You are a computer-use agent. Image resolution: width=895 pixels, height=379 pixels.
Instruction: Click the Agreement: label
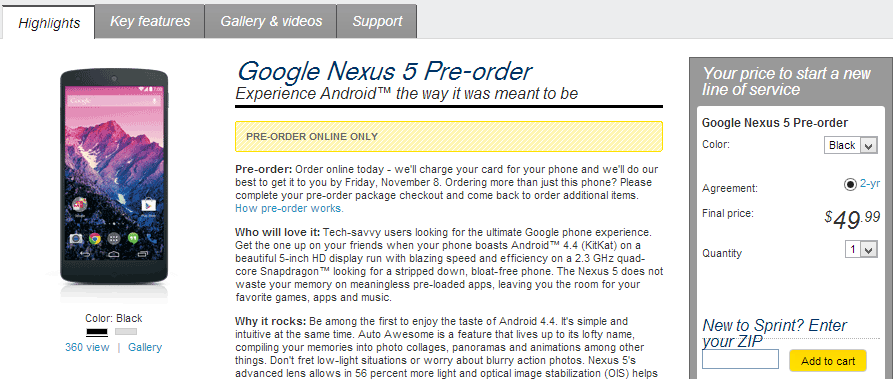tap(730, 188)
